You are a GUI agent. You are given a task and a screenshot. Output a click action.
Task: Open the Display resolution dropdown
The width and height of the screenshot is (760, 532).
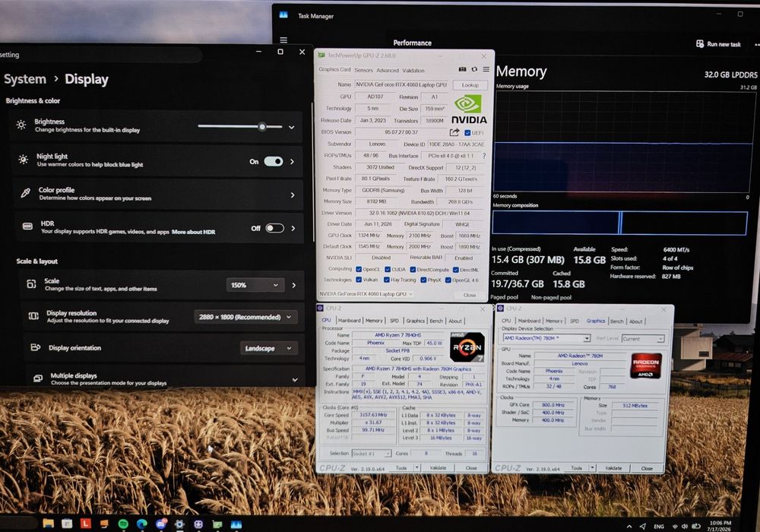coord(245,317)
